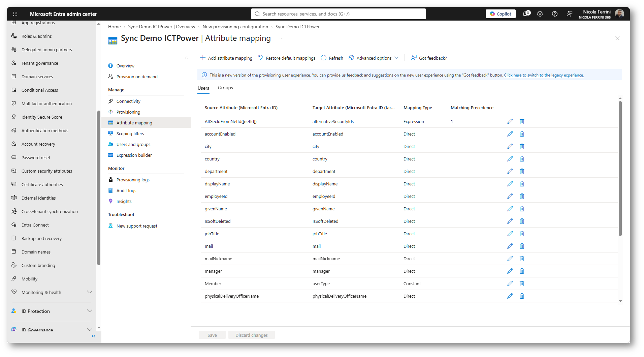This screenshot has width=644, height=357.
Task: Expand the Monitoring & health section
Action: coord(90,292)
